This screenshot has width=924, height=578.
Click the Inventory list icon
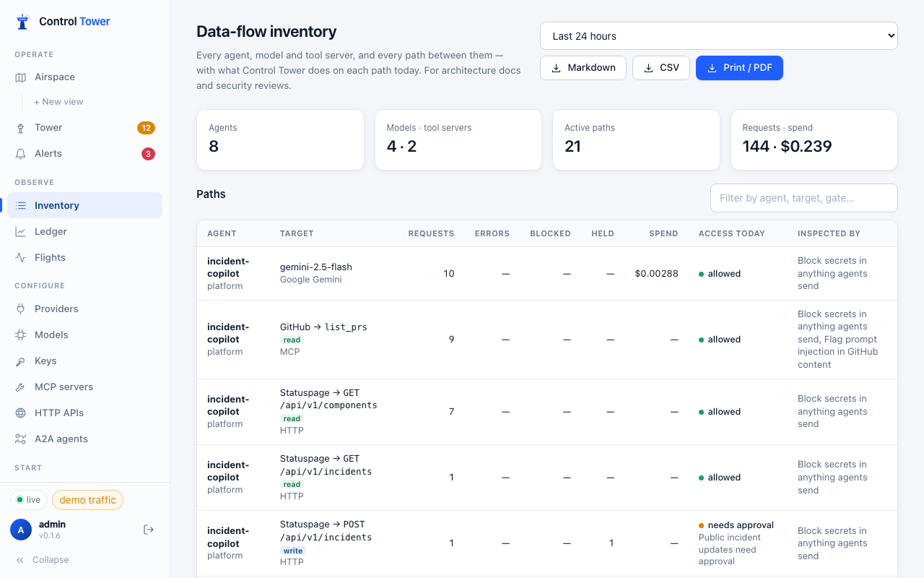20,206
